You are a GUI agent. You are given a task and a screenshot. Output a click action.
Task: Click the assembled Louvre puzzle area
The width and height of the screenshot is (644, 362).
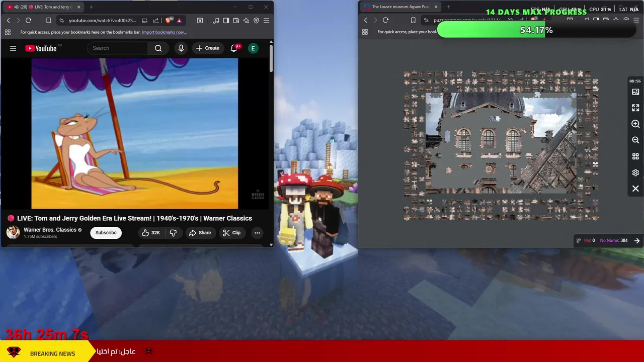tap(501, 143)
